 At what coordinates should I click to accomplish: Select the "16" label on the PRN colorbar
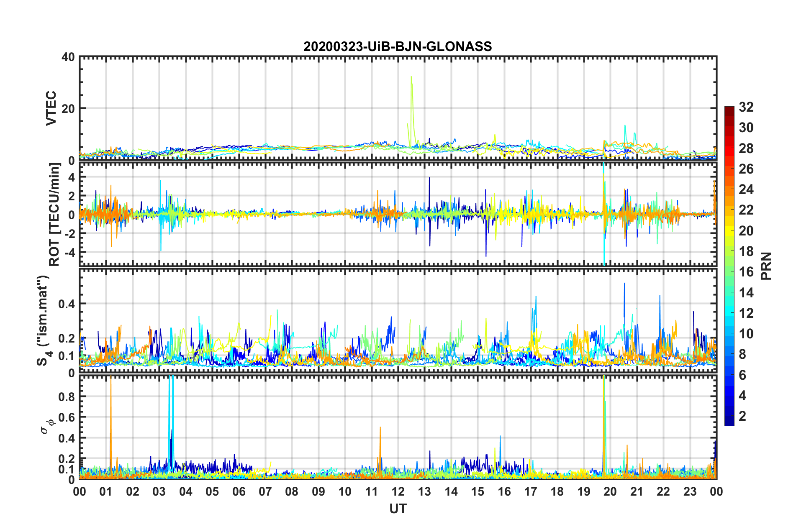tap(746, 272)
